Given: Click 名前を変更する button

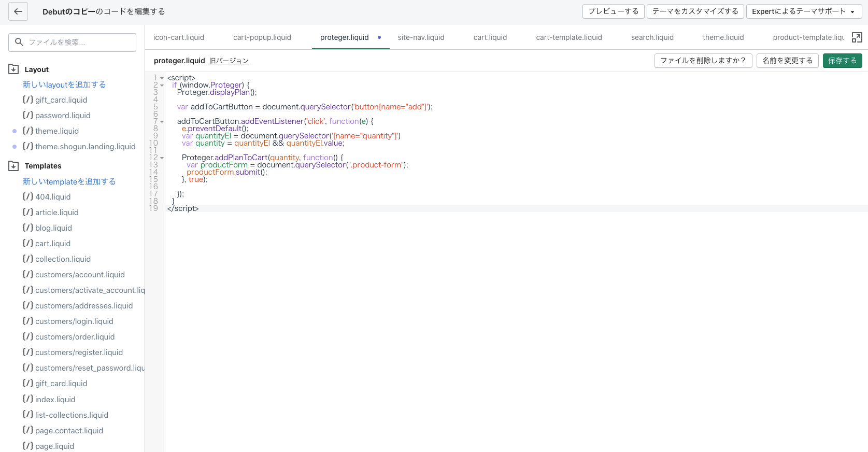Looking at the screenshot, I should tap(788, 61).
